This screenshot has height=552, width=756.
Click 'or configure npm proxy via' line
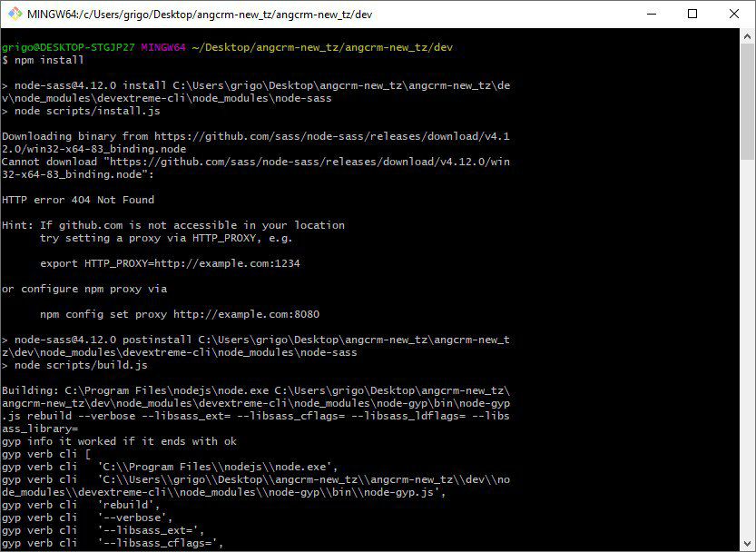pyautogui.click(x=84, y=289)
